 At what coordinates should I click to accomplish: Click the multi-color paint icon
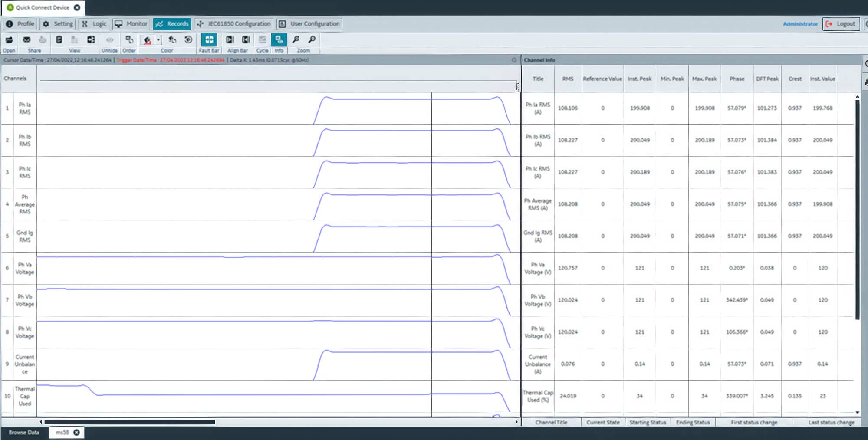(172, 40)
